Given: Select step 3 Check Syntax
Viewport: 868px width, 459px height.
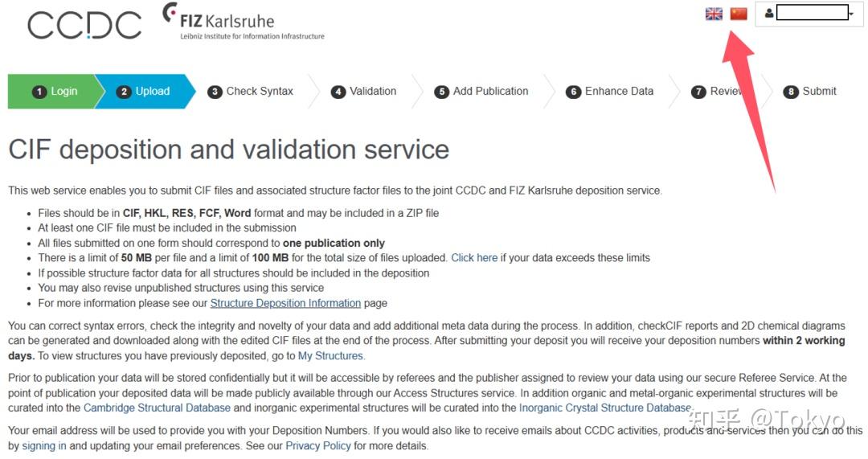Looking at the screenshot, I should tap(250, 92).
